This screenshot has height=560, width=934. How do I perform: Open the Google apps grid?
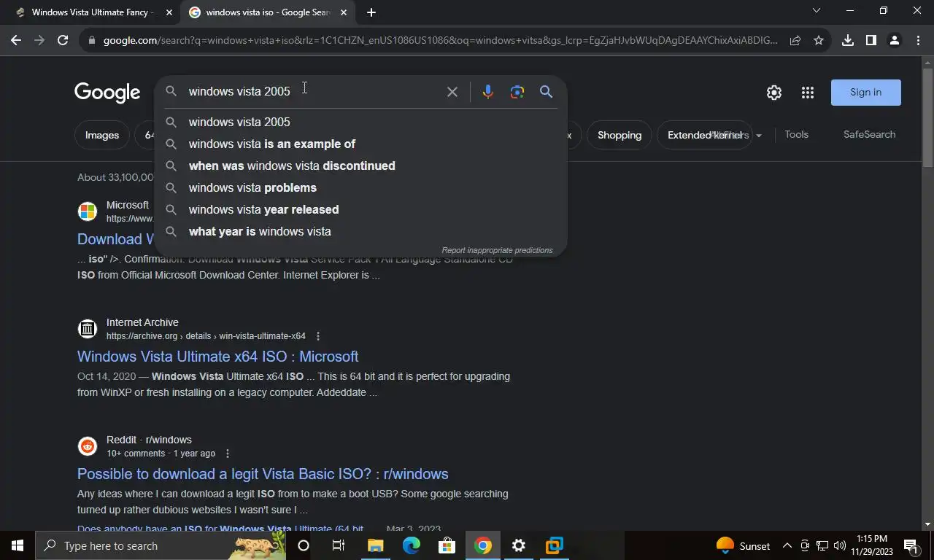[807, 93]
